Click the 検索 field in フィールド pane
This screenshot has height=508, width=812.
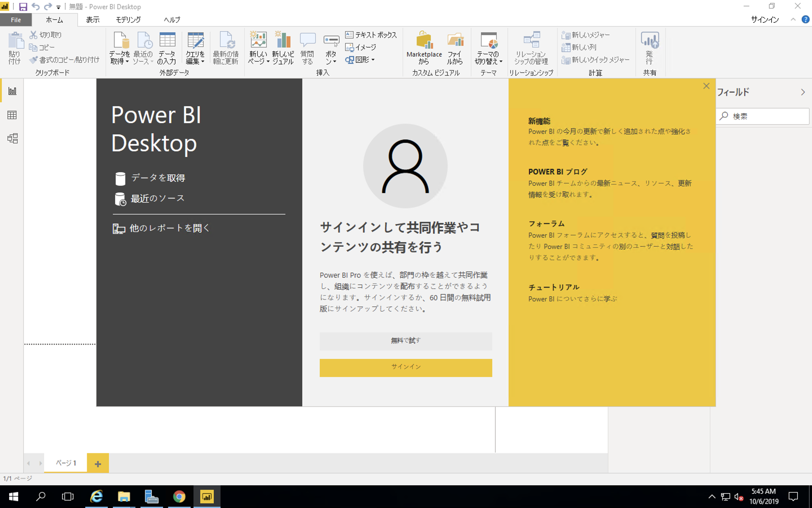762,116
